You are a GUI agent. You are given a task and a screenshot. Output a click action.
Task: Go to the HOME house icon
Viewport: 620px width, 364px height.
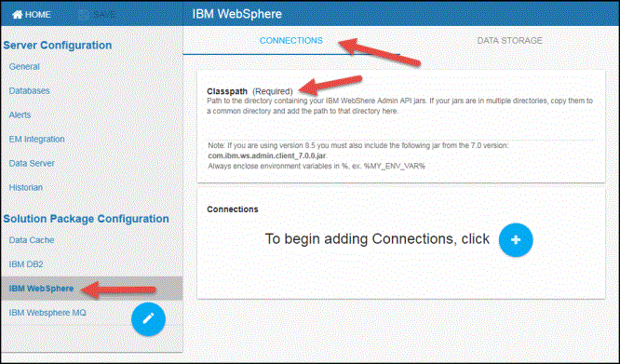point(18,15)
